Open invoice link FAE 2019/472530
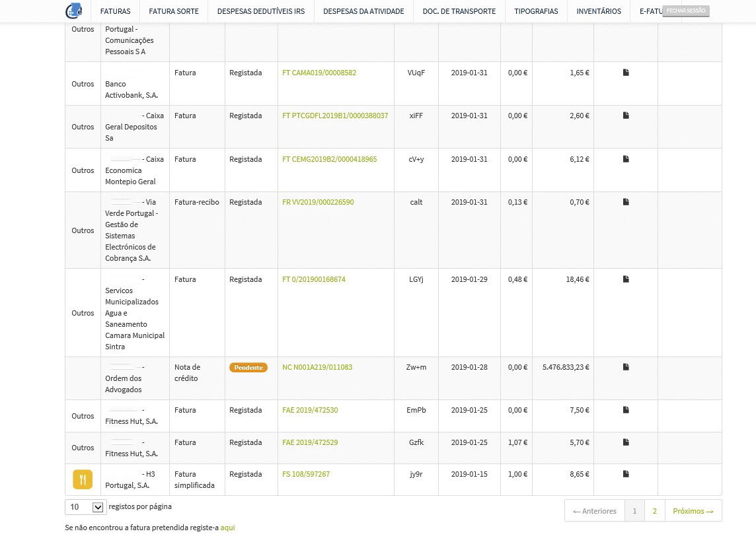The height and width of the screenshot is (548, 756). pos(310,410)
